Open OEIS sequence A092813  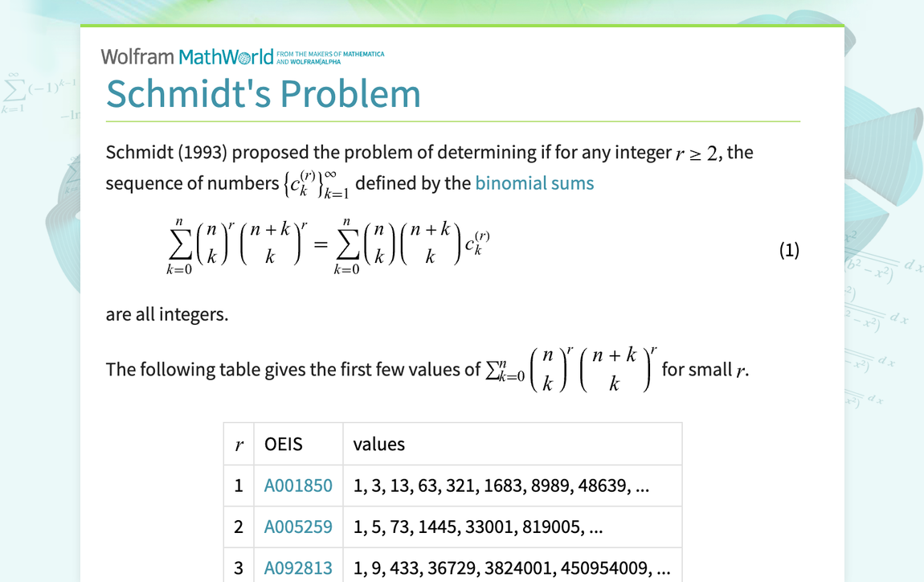coord(297,568)
